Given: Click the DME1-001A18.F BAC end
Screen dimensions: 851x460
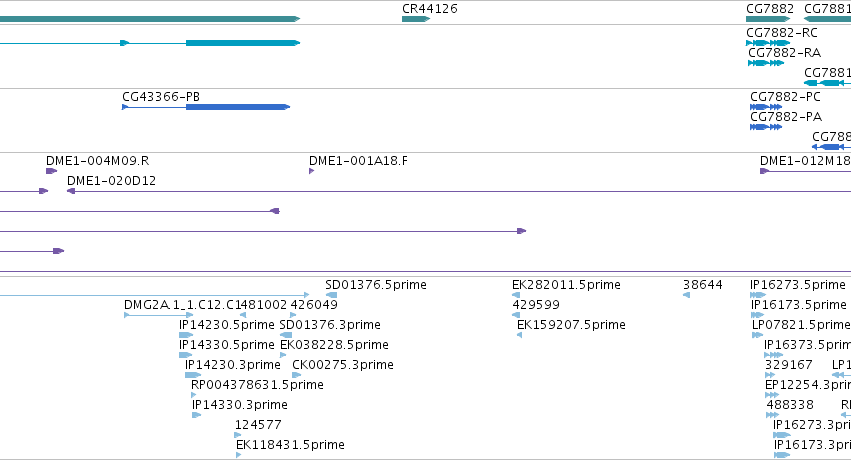Looking at the screenshot, I should coord(312,171).
